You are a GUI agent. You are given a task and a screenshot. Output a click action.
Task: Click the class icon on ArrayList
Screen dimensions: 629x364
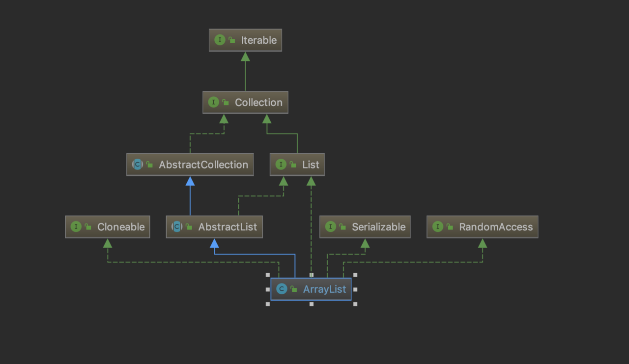pos(282,289)
